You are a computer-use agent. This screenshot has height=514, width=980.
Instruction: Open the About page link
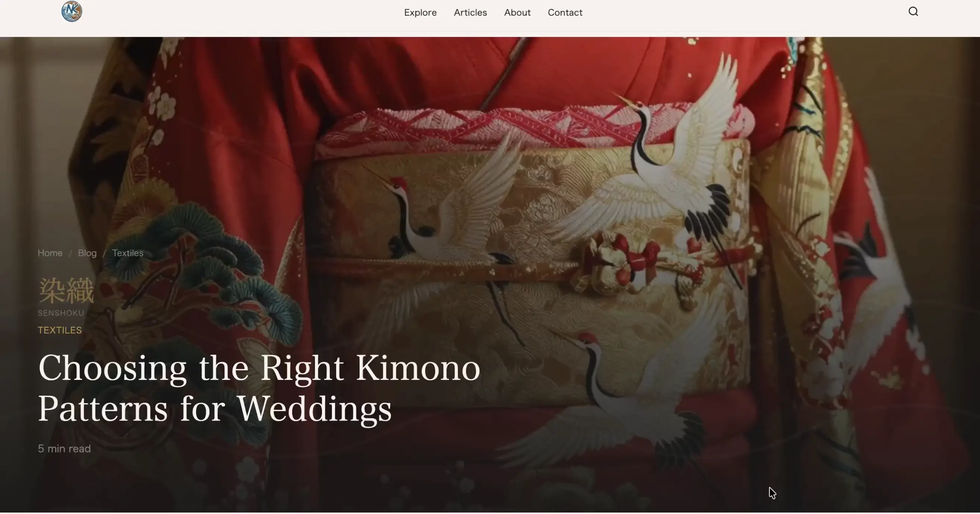(x=517, y=13)
